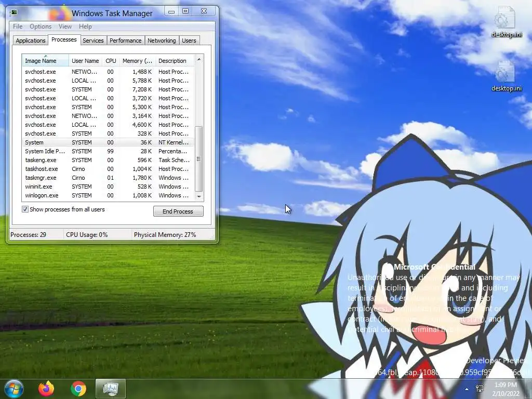532x399 pixels.
Task: Sort by Image Name column header
Action: (x=46, y=61)
